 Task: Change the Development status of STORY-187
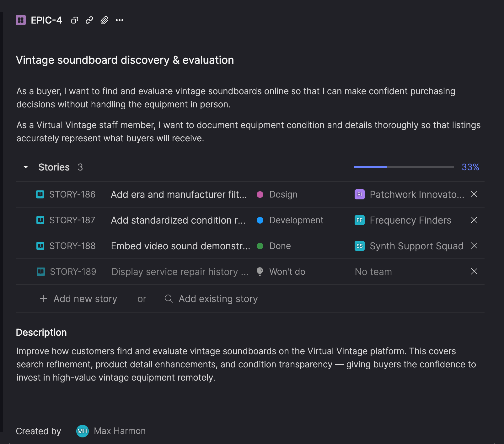tap(296, 220)
